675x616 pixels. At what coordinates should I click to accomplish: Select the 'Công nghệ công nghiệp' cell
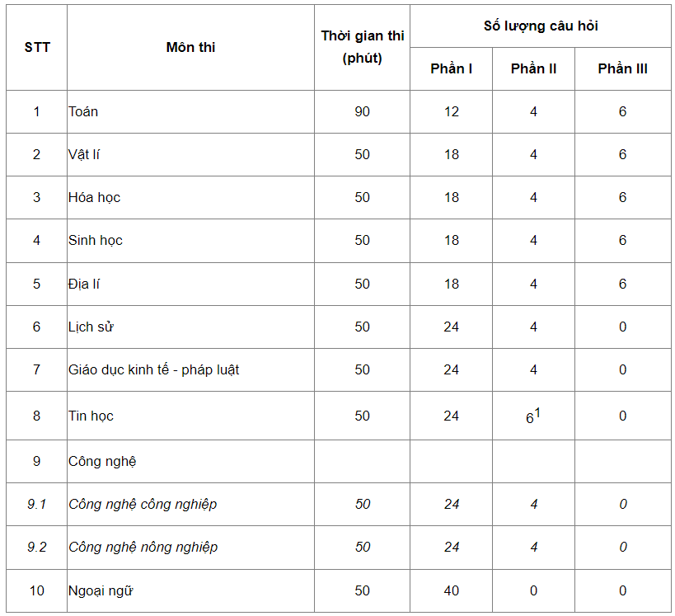click(190, 504)
